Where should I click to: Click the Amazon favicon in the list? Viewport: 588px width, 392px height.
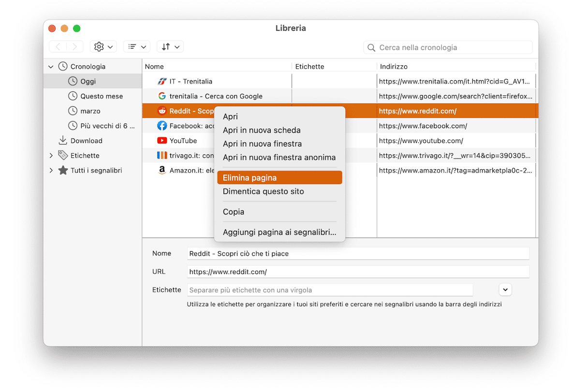click(x=162, y=170)
